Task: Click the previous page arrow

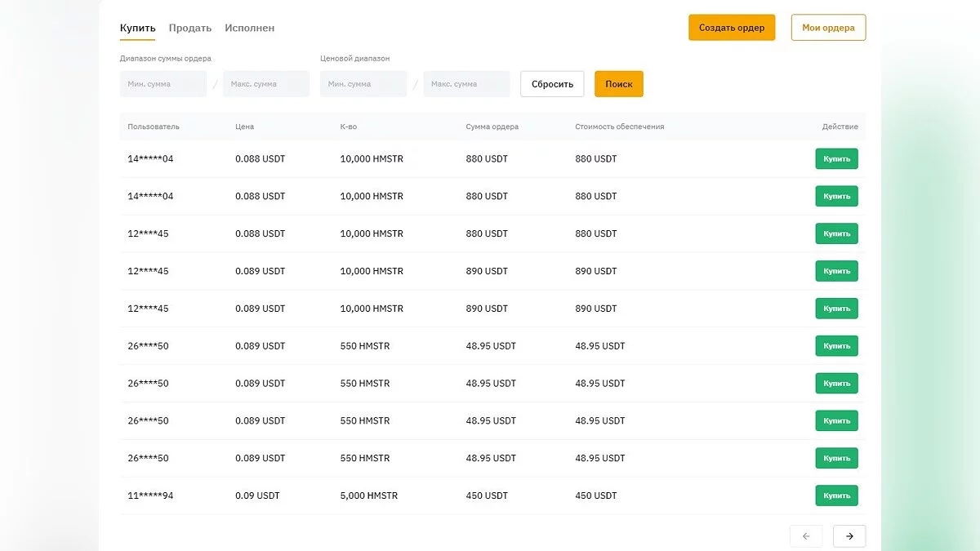Action: pyautogui.click(x=806, y=536)
